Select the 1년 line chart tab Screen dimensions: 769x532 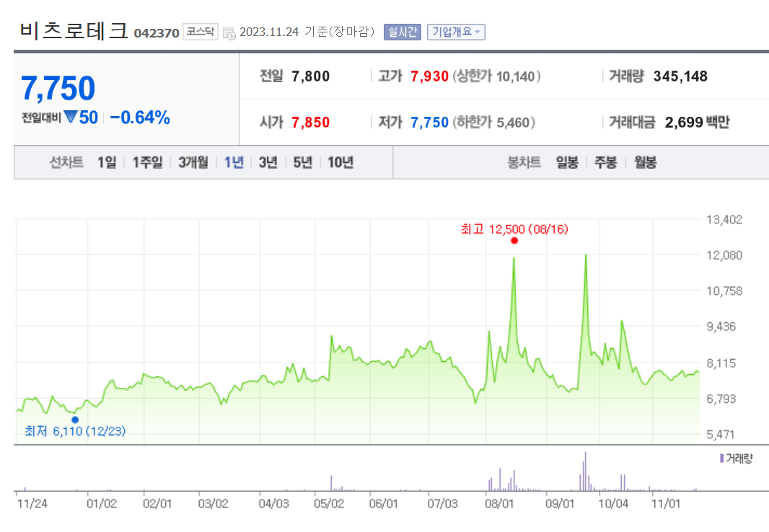[234, 162]
